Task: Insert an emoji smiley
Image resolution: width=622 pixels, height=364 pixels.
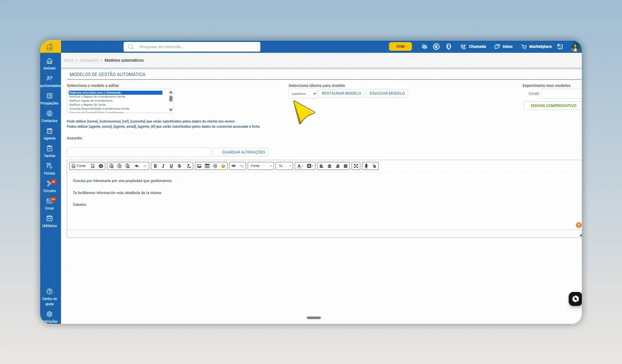Action: click(223, 166)
